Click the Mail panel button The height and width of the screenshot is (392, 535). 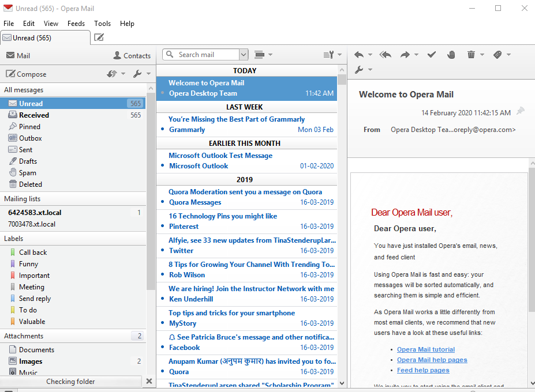pos(18,55)
